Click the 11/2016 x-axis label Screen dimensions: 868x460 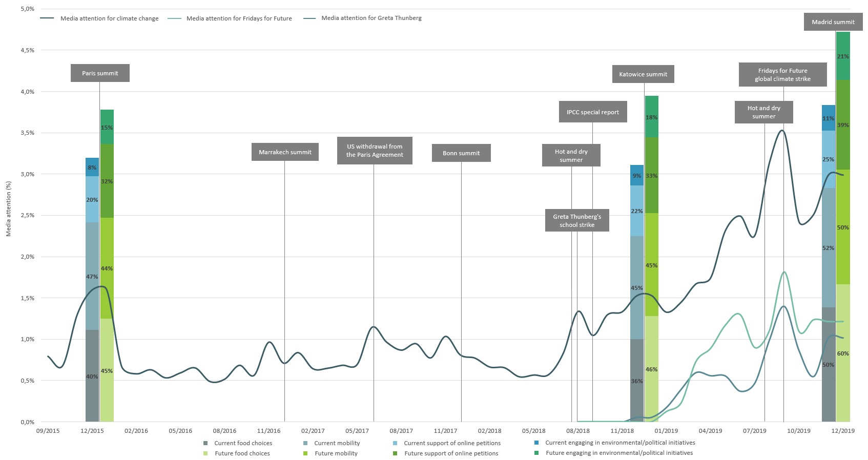coord(269,431)
